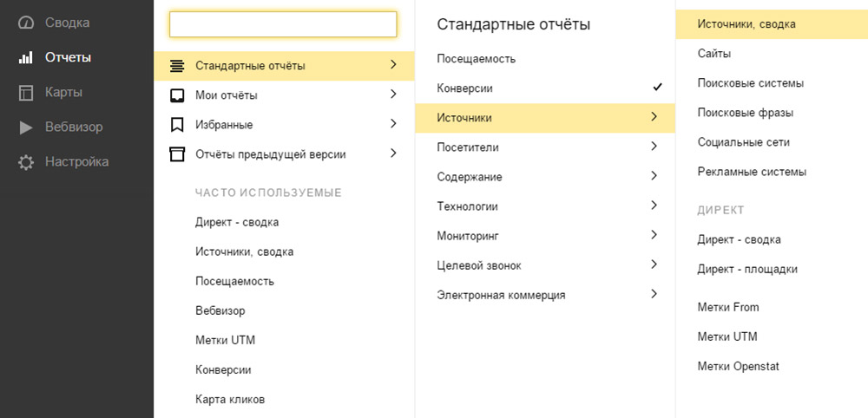Click the Отчёты предыдущей версии archive icon
Screen dimensions: 868x418
click(x=177, y=154)
